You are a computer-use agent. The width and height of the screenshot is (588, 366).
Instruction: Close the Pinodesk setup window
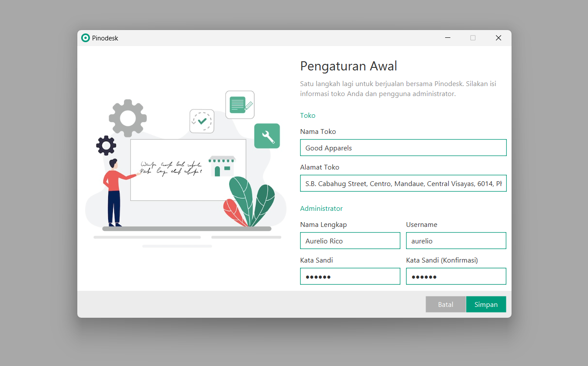[x=498, y=38]
